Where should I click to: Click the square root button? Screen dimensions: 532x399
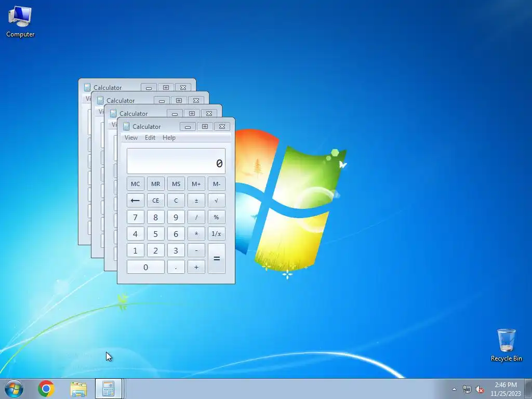pos(217,201)
